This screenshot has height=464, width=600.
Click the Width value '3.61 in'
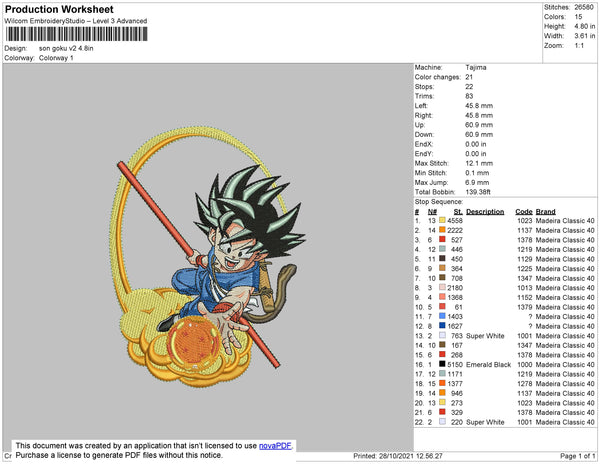point(584,36)
